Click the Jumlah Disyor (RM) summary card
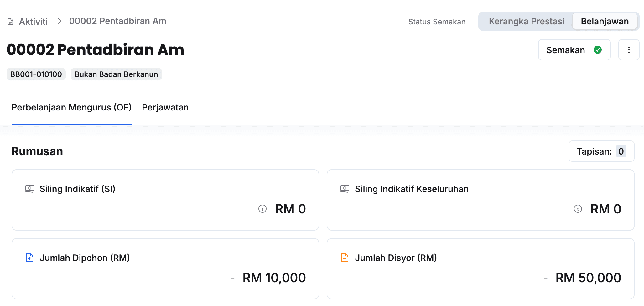Viewport: 644px width, 306px height. tap(480, 268)
